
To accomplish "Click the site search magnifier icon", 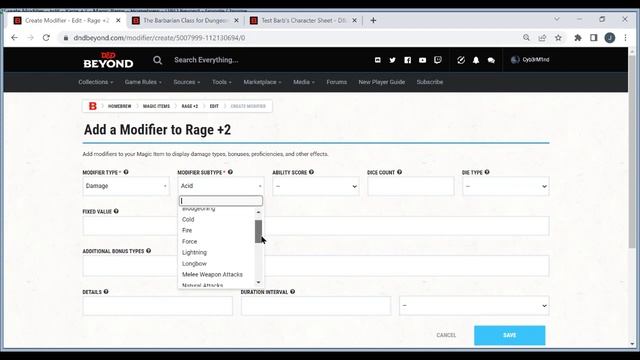I will pos(158,60).
